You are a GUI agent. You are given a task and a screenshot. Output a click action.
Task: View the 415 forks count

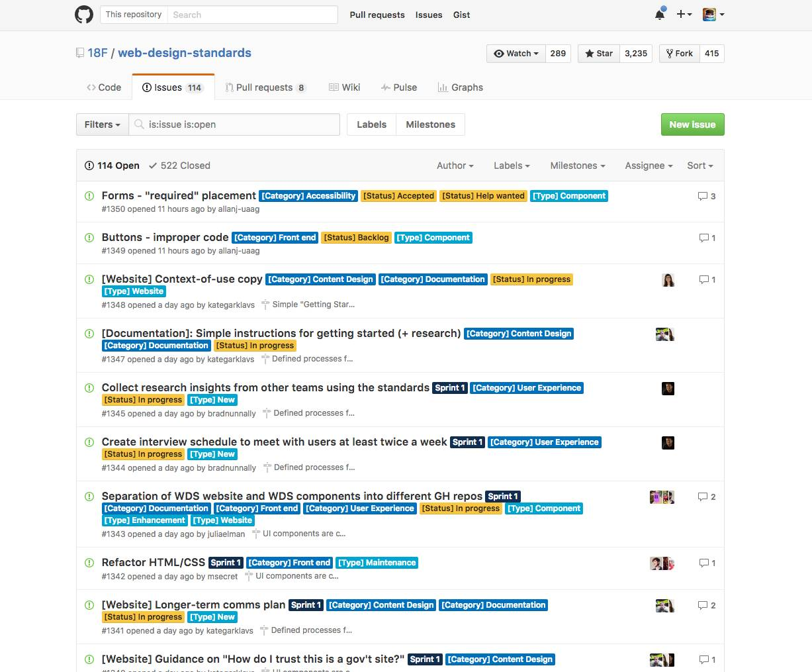point(711,54)
